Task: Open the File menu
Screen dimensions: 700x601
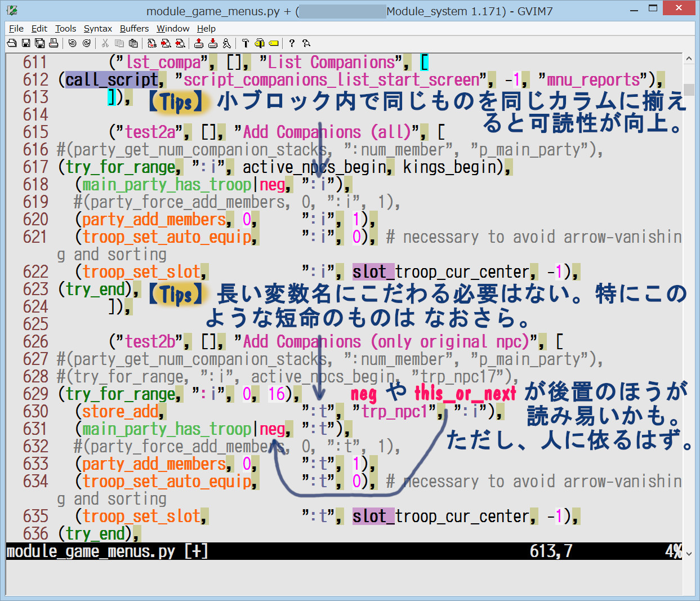Action: pos(16,28)
